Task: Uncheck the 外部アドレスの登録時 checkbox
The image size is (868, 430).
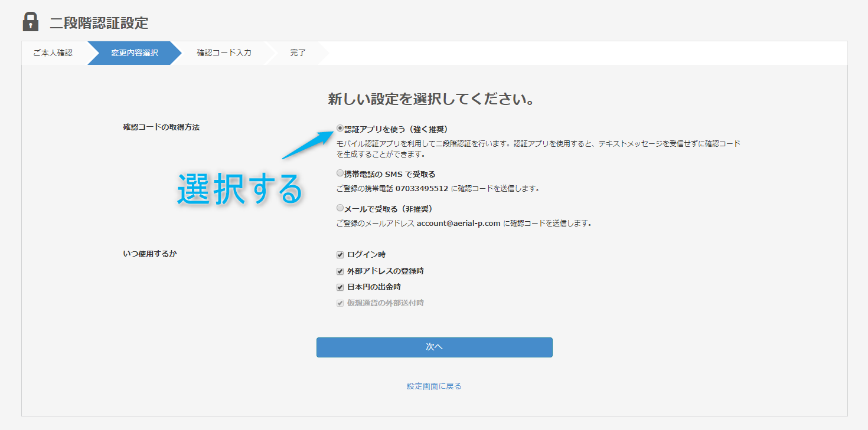Action: click(x=340, y=271)
